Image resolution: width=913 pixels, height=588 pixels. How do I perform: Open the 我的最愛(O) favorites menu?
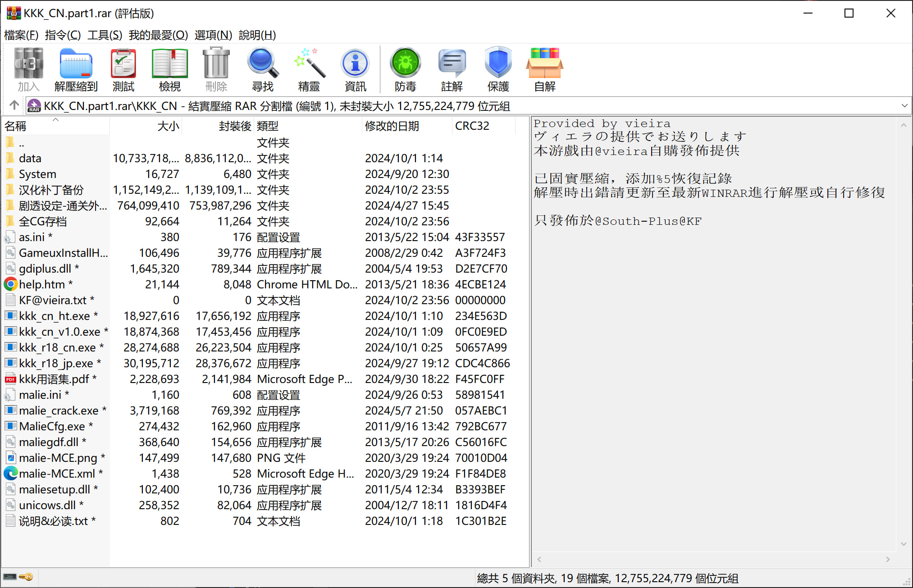[158, 35]
